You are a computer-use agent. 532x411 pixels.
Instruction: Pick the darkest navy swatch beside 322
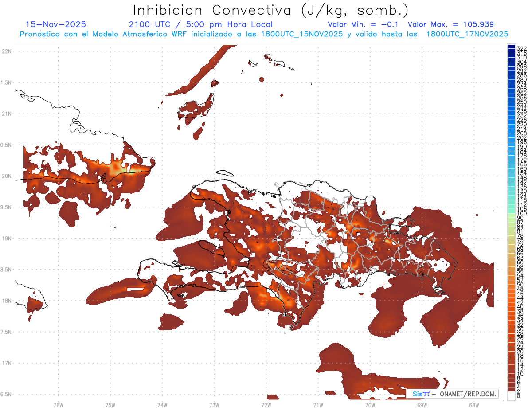(512, 47)
